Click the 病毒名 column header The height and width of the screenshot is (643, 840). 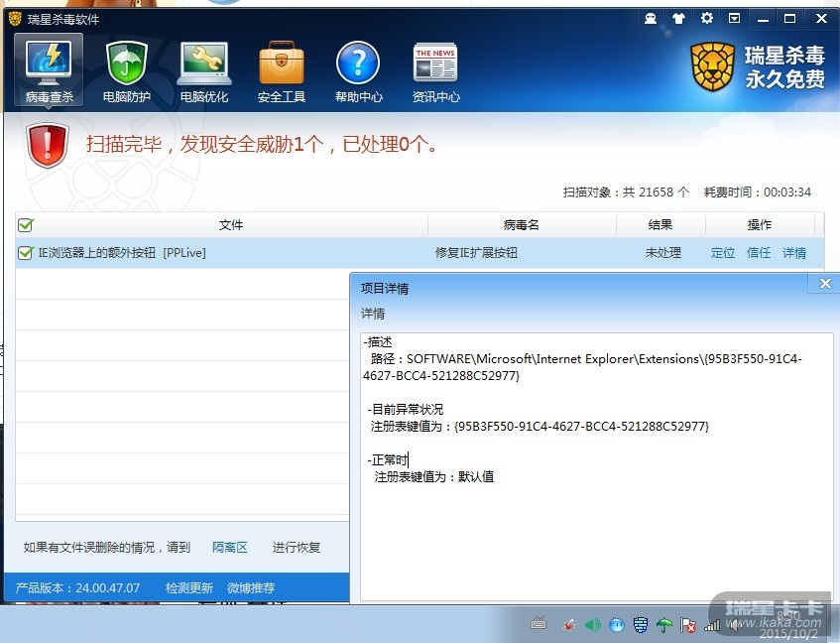(x=522, y=225)
